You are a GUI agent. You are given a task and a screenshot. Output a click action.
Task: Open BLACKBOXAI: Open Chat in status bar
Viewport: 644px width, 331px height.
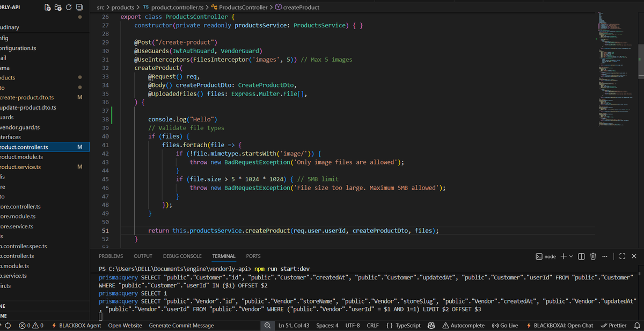point(560,326)
